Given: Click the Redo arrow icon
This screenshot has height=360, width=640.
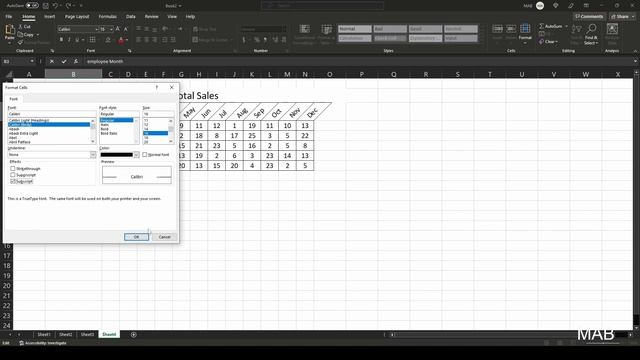Looking at the screenshot, I should [x=68, y=6].
